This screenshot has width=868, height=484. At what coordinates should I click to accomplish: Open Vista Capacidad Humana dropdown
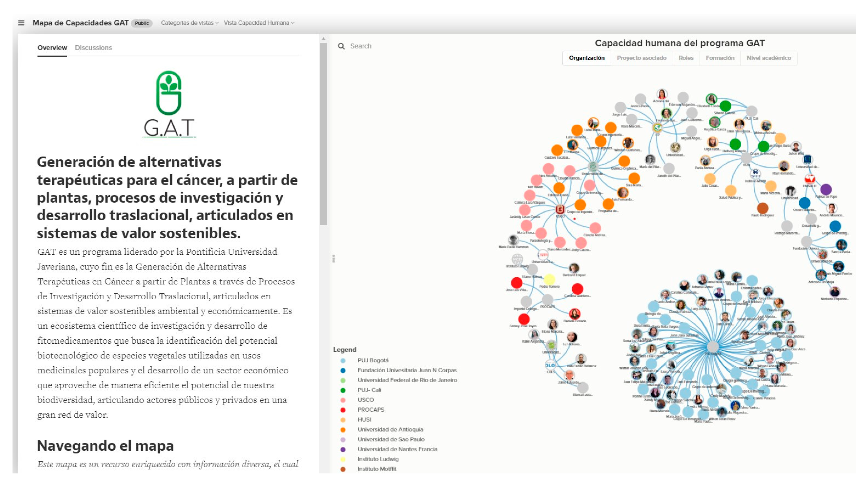tap(259, 23)
